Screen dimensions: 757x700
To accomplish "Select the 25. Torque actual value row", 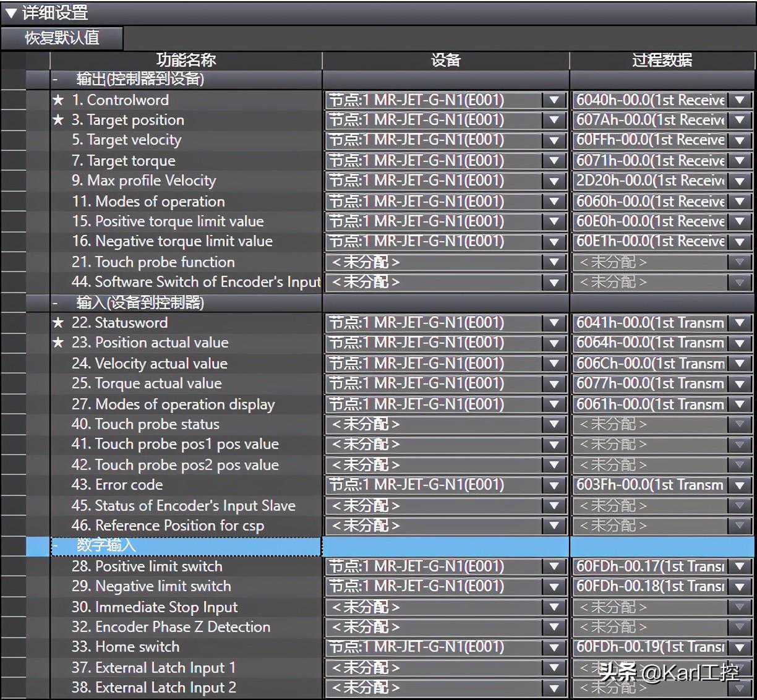I will [x=146, y=383].
